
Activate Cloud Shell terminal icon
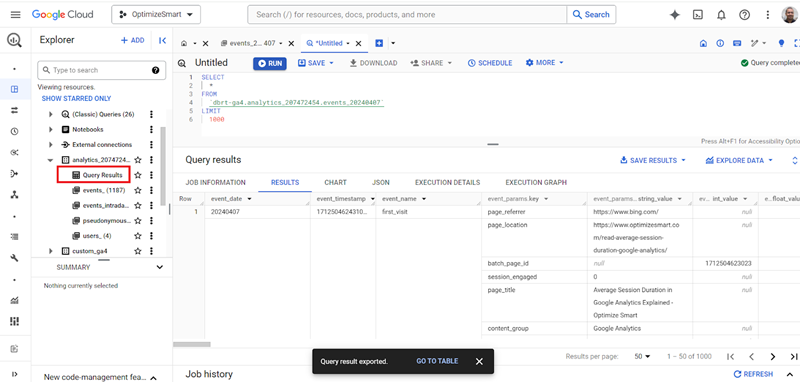click(x=697, y=15)
